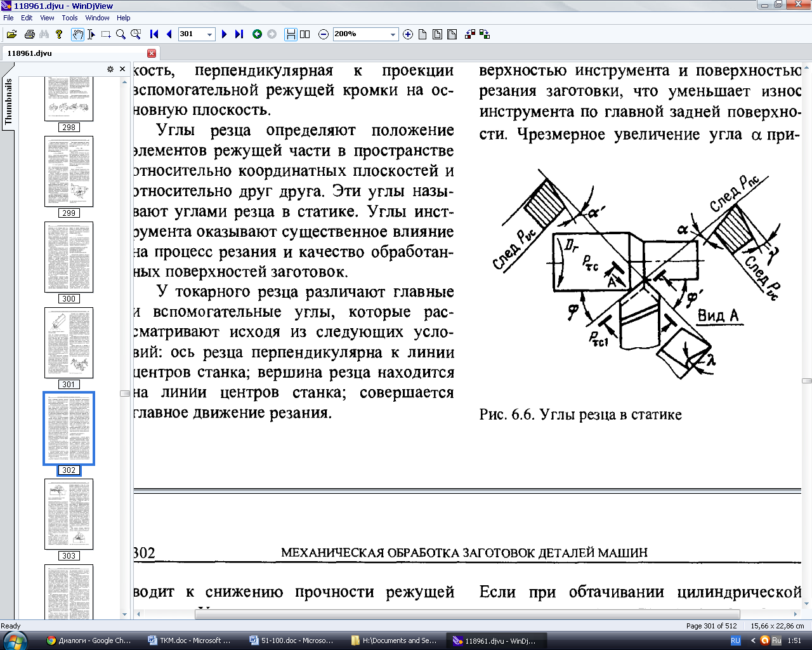Click '15,66 x 22,86 cm' page size text
Screen dimensions: 812x650
coord(777,626)
